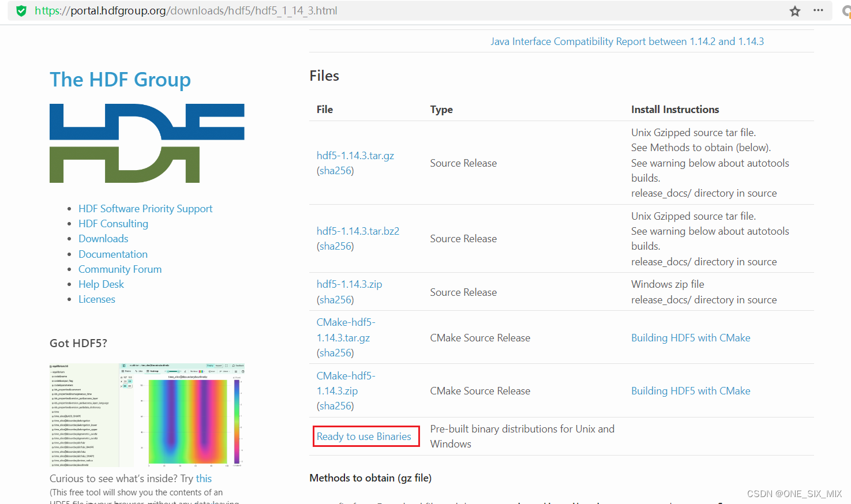The width and height of the screenshot is (851, 504).
Task: Open the Documentation sidebar link
Action: click(x=113, y=254)
